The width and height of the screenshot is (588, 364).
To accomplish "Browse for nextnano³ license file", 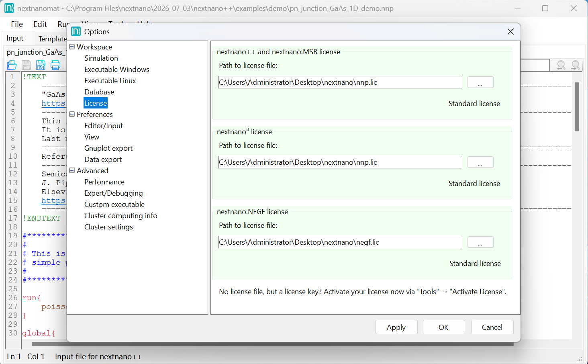I will coord(480,162).
